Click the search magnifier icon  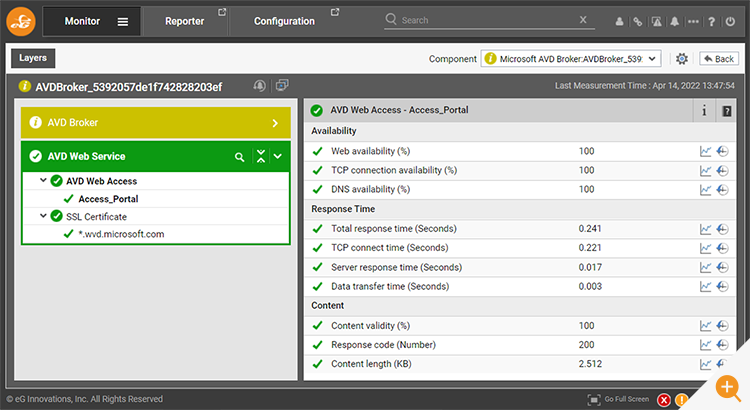[391, 19]
